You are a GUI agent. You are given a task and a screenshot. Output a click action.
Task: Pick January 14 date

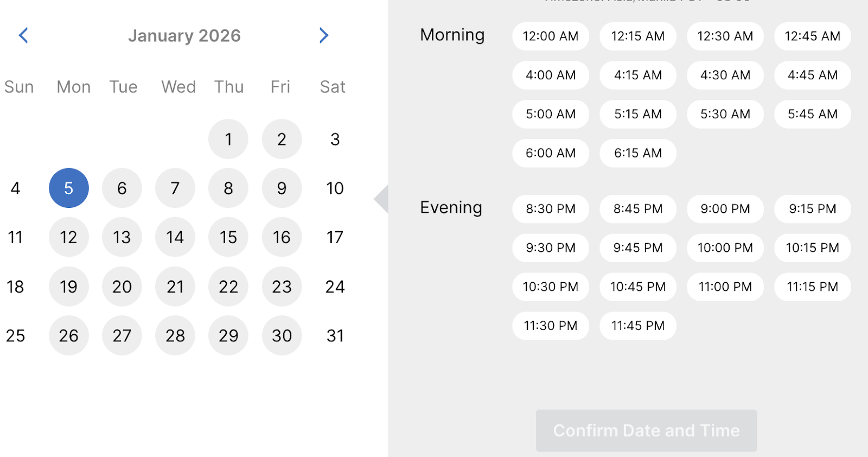(x=175, y=237)
